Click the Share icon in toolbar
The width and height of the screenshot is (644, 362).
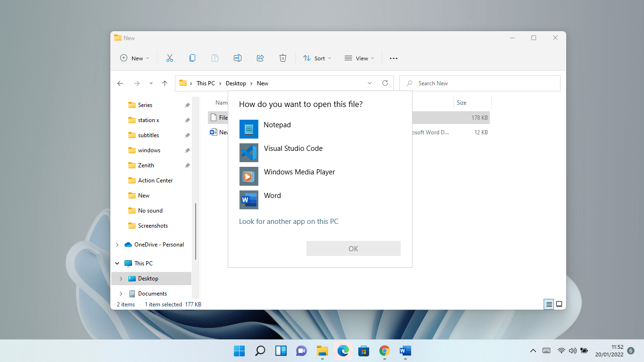pos(260,58)
